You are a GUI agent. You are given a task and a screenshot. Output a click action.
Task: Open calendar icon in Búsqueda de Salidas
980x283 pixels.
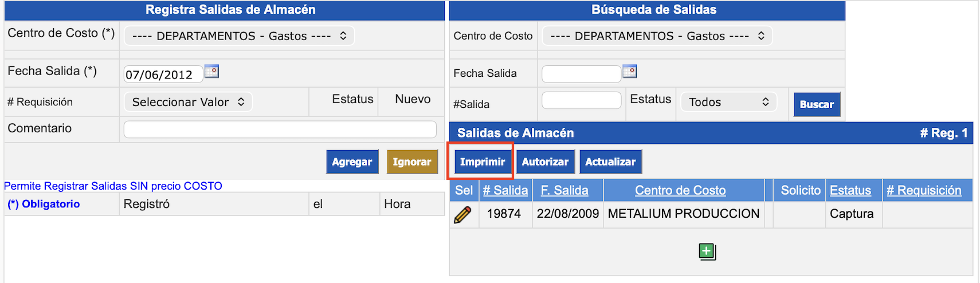630,72
